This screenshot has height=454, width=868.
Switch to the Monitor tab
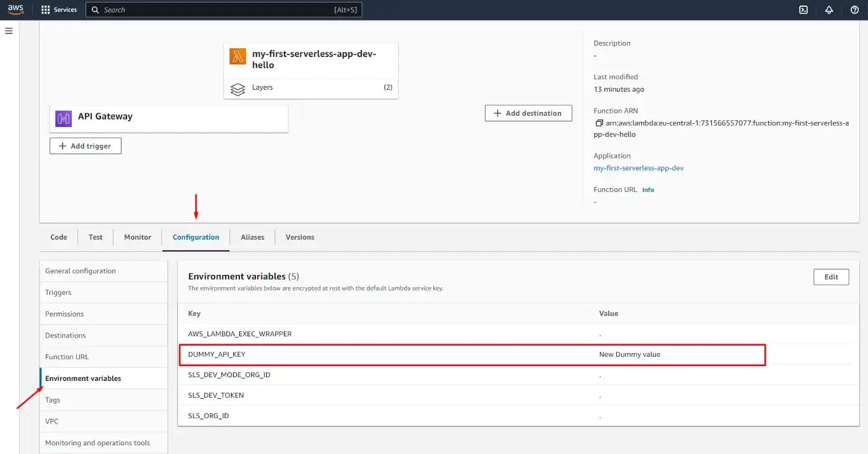coord(138,237)
